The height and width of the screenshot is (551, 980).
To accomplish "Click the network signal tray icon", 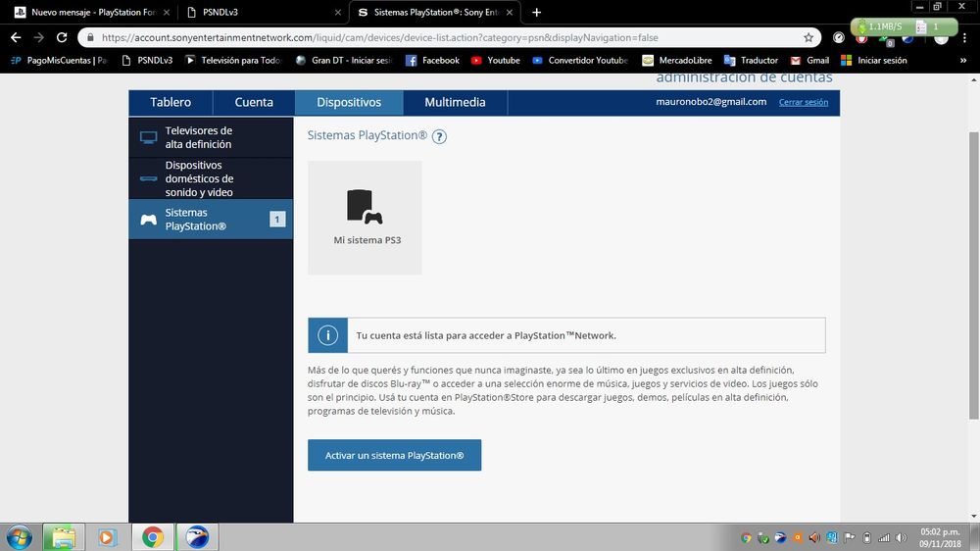I will [884, 538].
